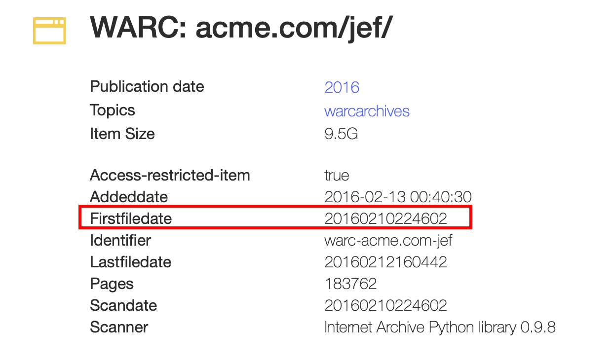
Task: Click the Pages label
Action: tap(112, 284)
